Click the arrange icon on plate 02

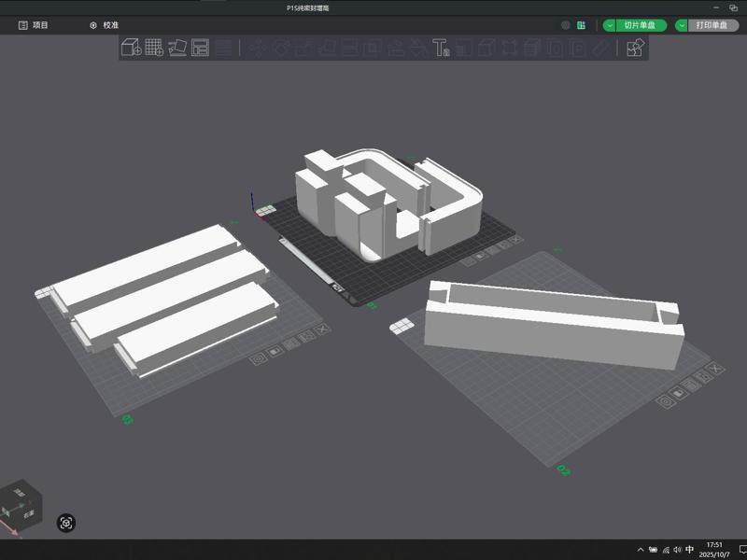click(x=691, y=385)
